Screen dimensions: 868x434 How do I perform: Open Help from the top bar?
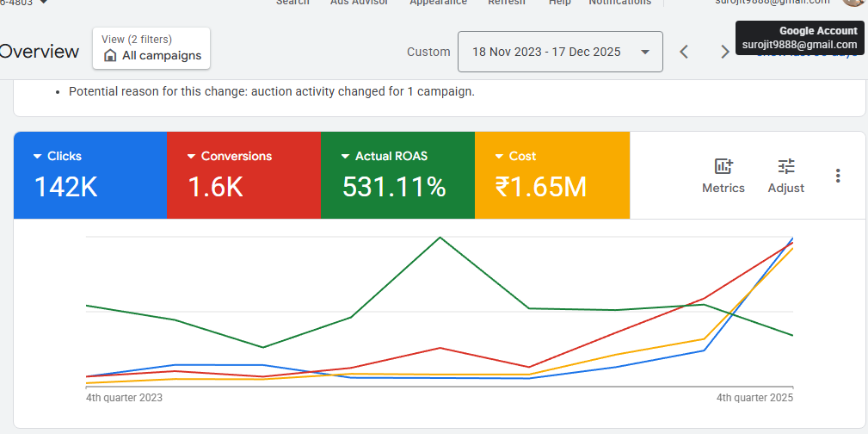coord(560,3)
